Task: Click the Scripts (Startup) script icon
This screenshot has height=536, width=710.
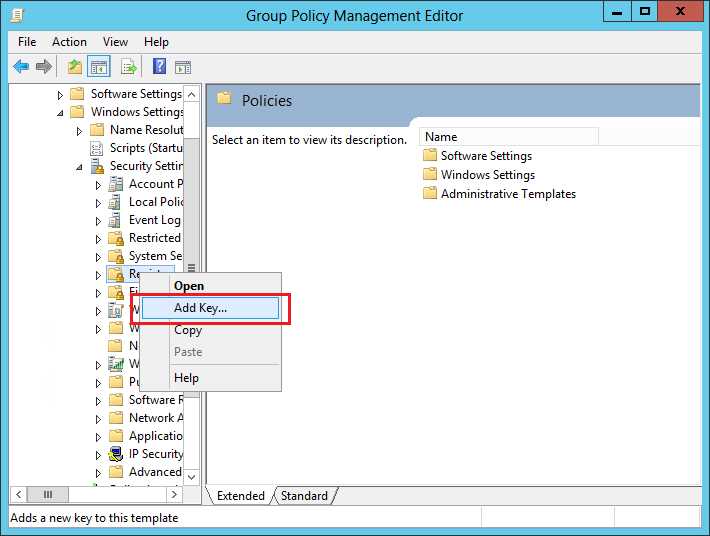Action: coord(96,148)
